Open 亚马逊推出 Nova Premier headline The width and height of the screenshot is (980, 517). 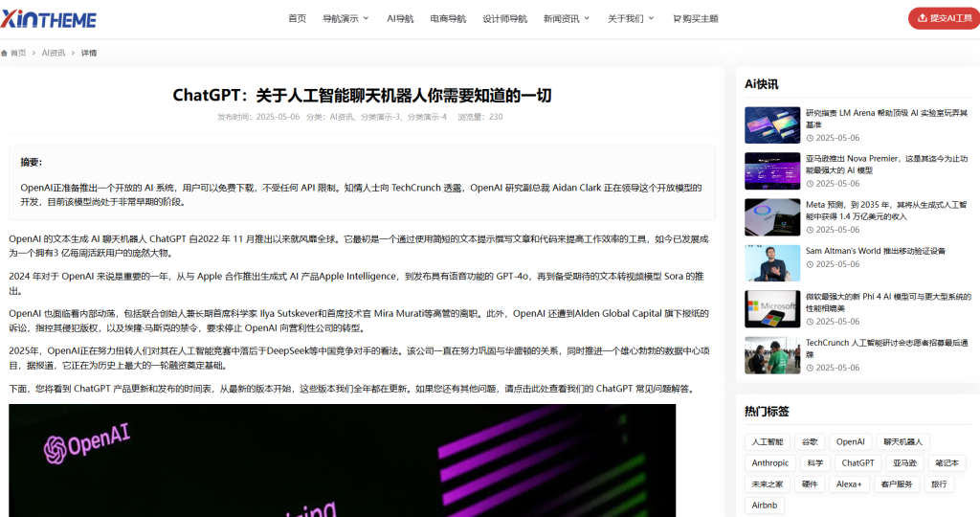point(886,165)
